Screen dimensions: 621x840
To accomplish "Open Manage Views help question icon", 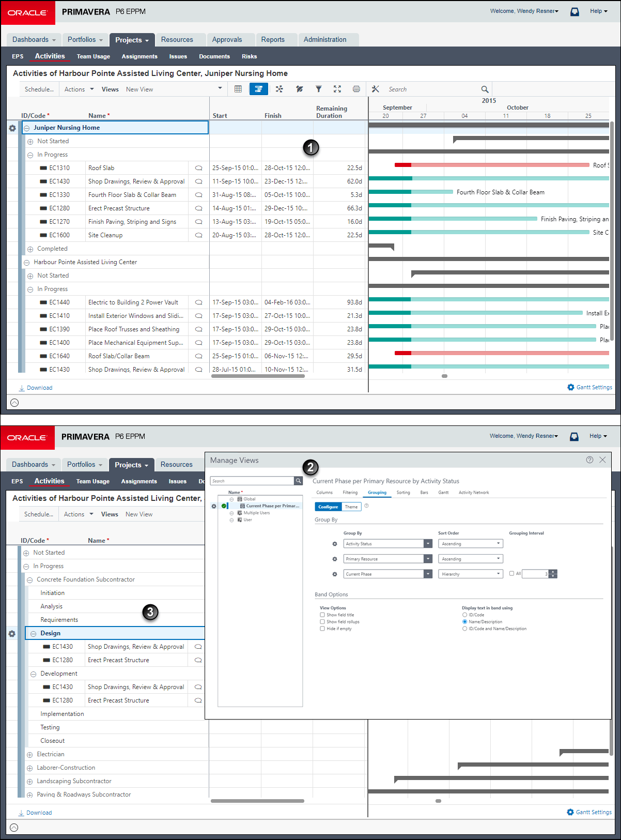I will [x=589, y=460].
